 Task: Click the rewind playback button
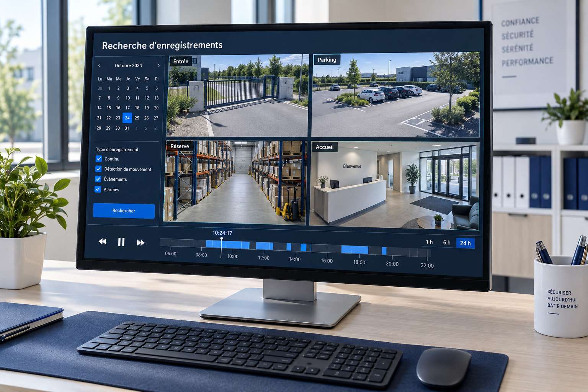click(x=102, y=242)
